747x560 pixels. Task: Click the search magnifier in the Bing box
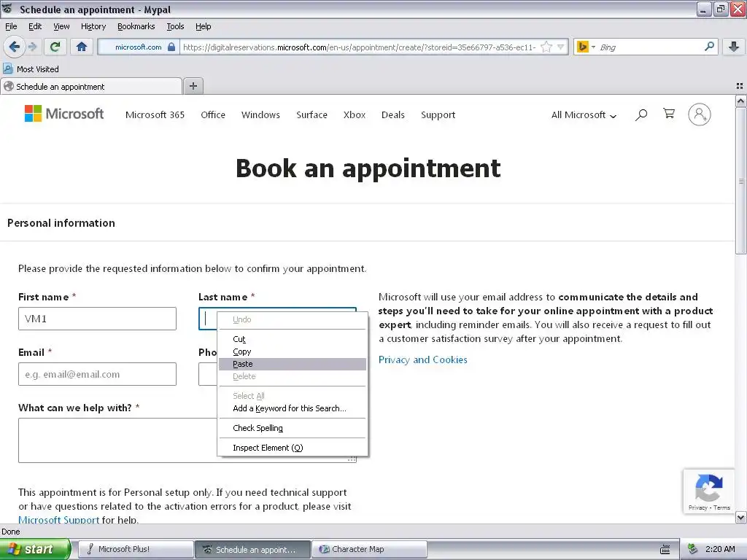[709, 47]
